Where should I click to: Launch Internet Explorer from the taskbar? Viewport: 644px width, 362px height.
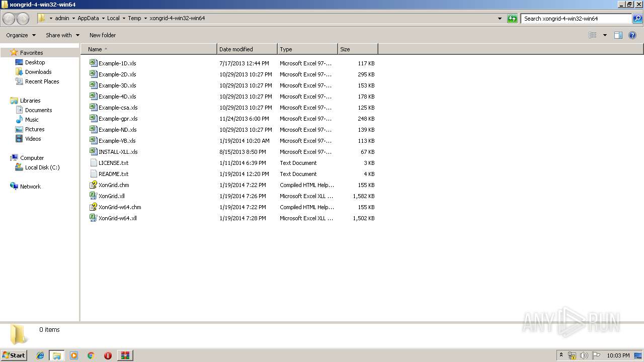[x=40, y=355]
